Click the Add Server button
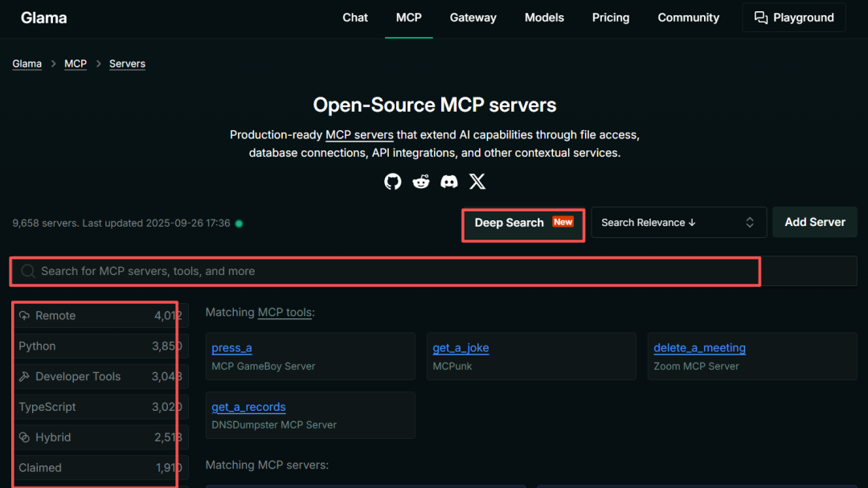Screen dimensions: 868x488 [815, 222]
